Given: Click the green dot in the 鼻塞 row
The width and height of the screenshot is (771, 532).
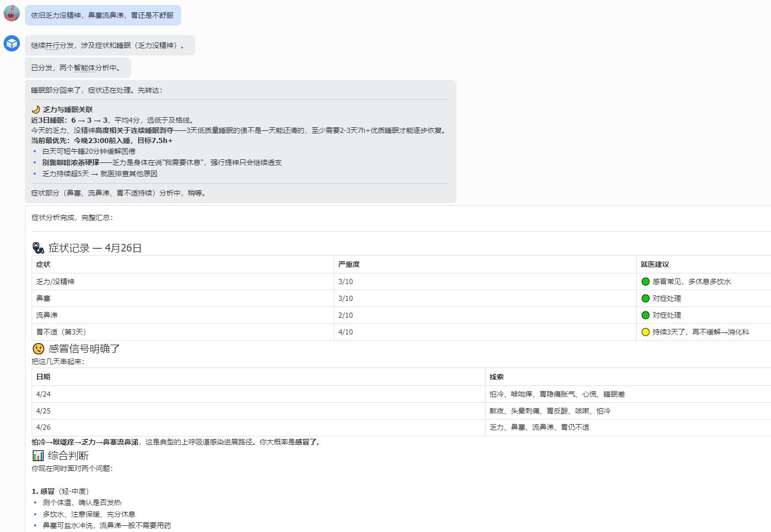Looking at the screenshot, I should tap(645, 298).
